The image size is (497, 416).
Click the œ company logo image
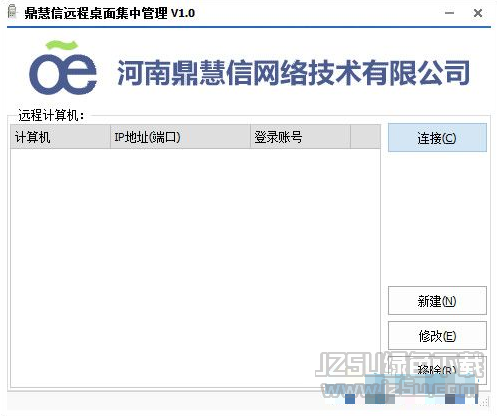coord(63,68)
